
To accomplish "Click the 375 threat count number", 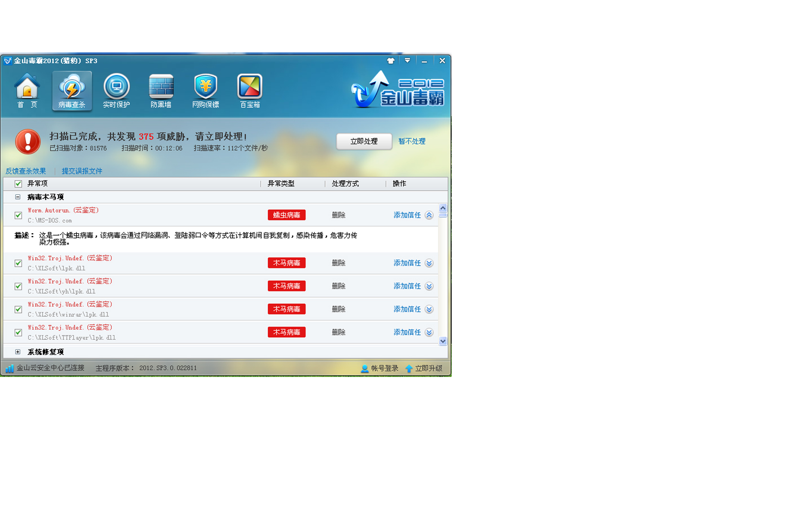I will [x=146, y=137].
